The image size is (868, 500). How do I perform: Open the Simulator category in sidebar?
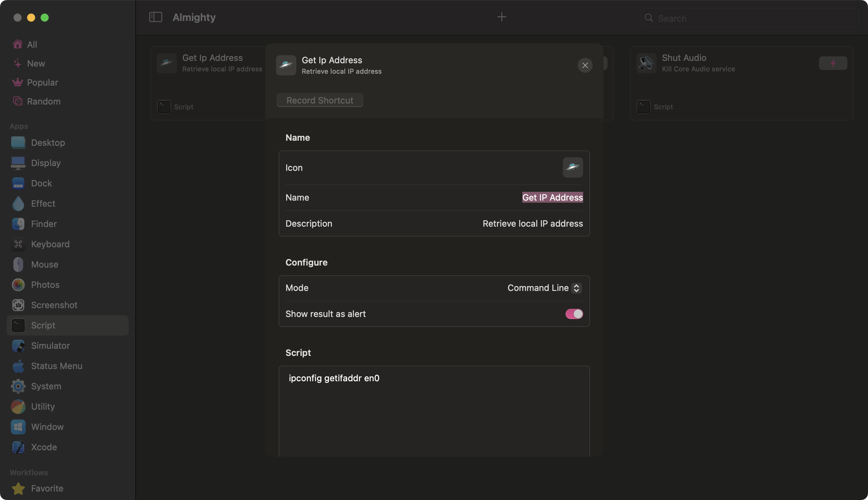click(x=50, y=346)
